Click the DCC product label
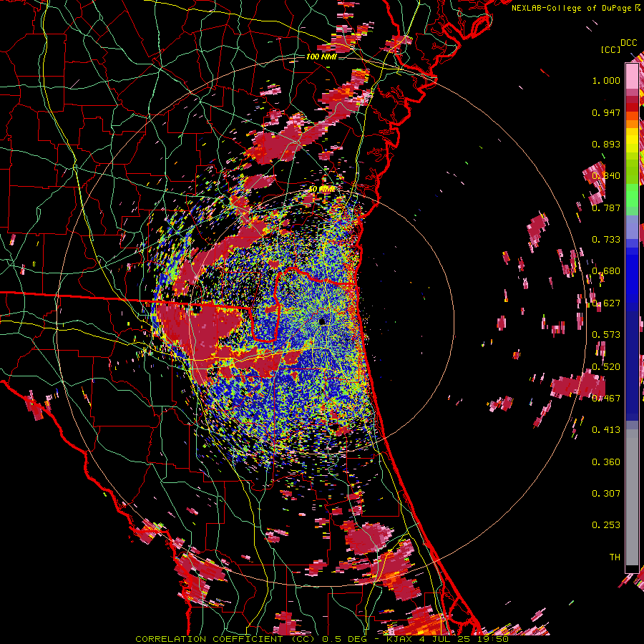Screen dimensions: 644x644 628,43
